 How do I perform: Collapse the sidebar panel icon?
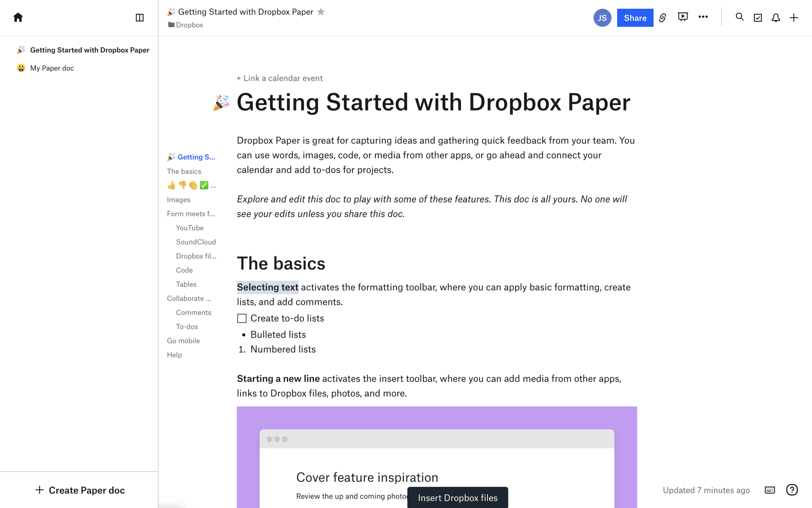(140, 17)
